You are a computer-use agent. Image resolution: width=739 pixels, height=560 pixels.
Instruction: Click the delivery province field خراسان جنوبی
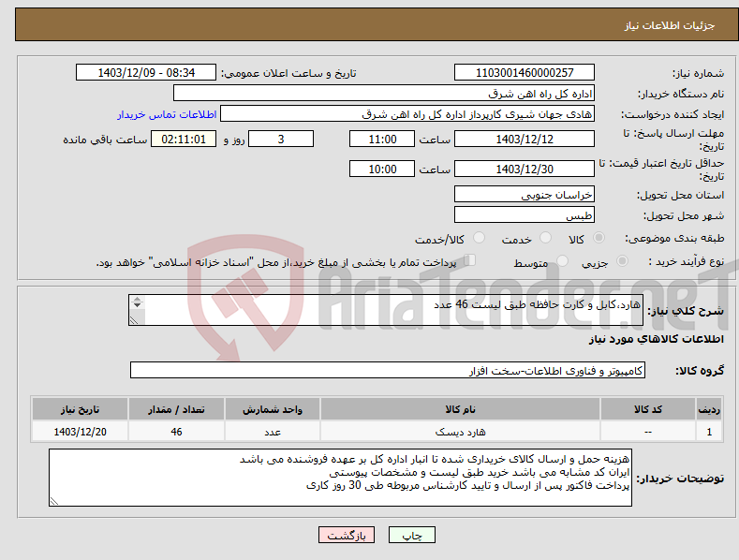coord(525,194)
